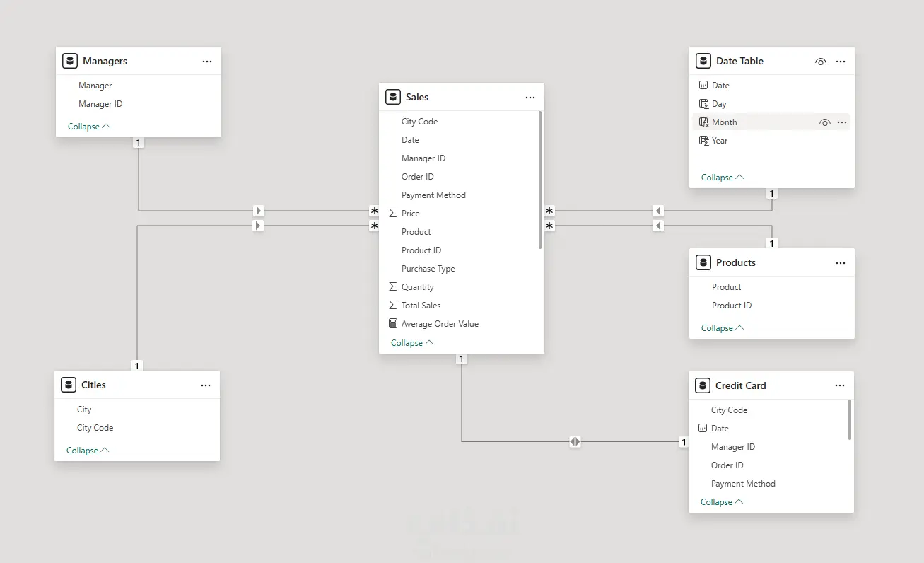Click the calculated column icon beside Month
This screenshot has width=924, height=563.
703,122
